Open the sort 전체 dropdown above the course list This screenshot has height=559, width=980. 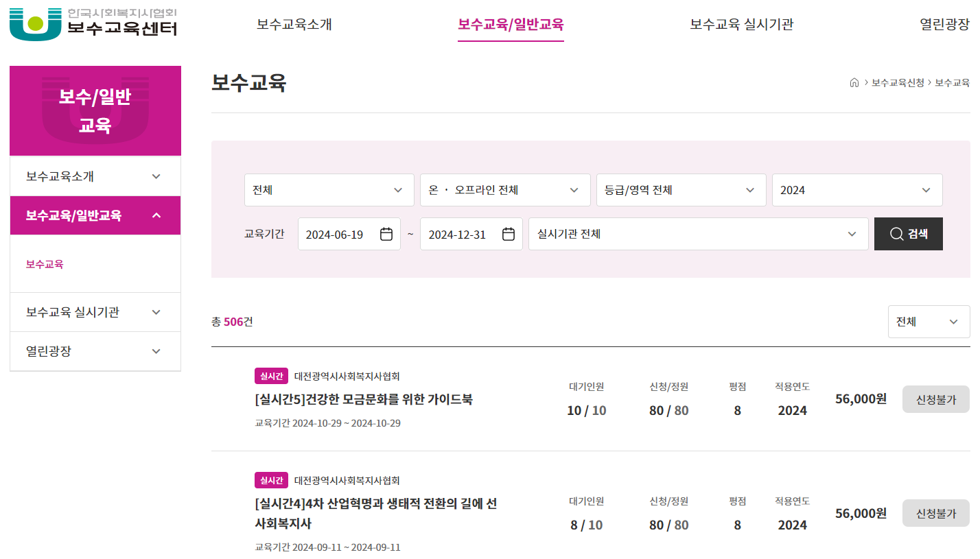pyautogui.click(x=929, y=322)
